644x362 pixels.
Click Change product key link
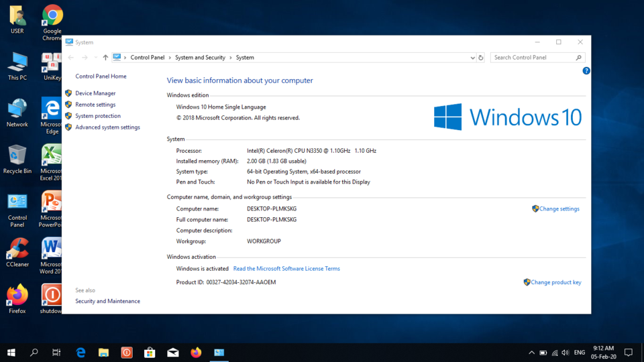[x=555, y=282]
